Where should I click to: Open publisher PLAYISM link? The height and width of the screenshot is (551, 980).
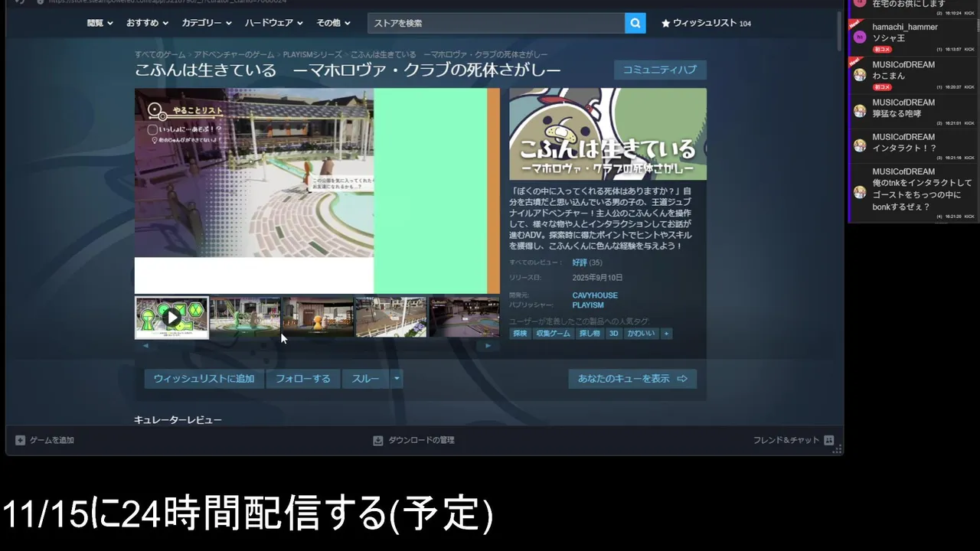click(588, 305)
